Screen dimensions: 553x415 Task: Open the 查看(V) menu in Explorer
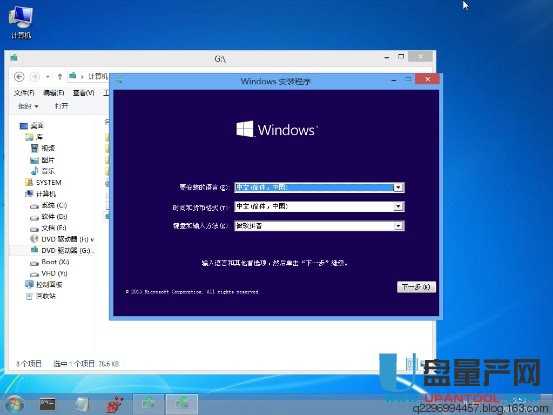(84, 93)
